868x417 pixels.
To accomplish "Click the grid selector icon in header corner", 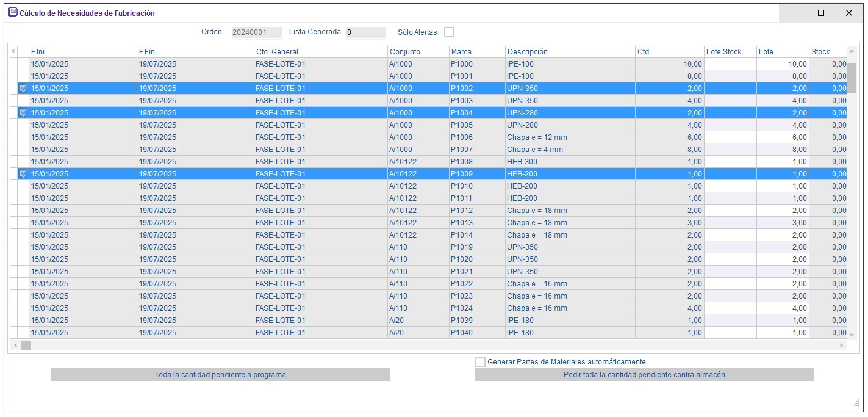I will [x=14, y=51].
